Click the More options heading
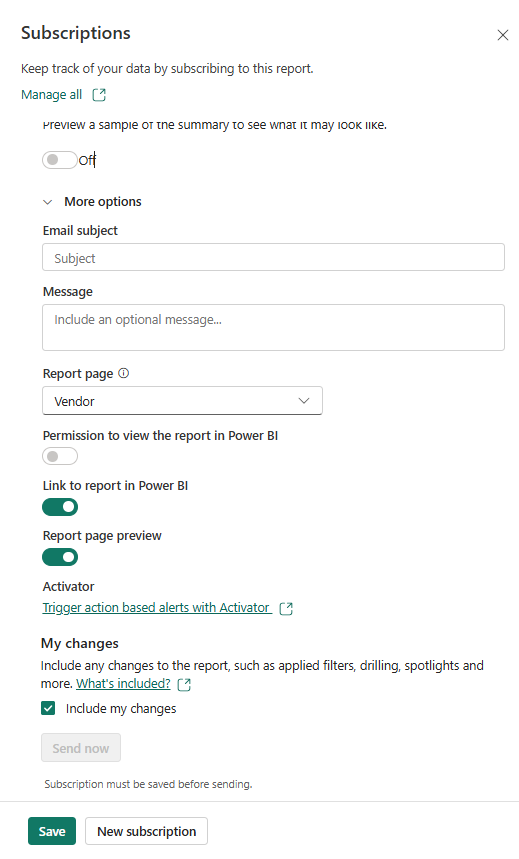Viewport: 519px width, 859px height. tap(102, 202)
